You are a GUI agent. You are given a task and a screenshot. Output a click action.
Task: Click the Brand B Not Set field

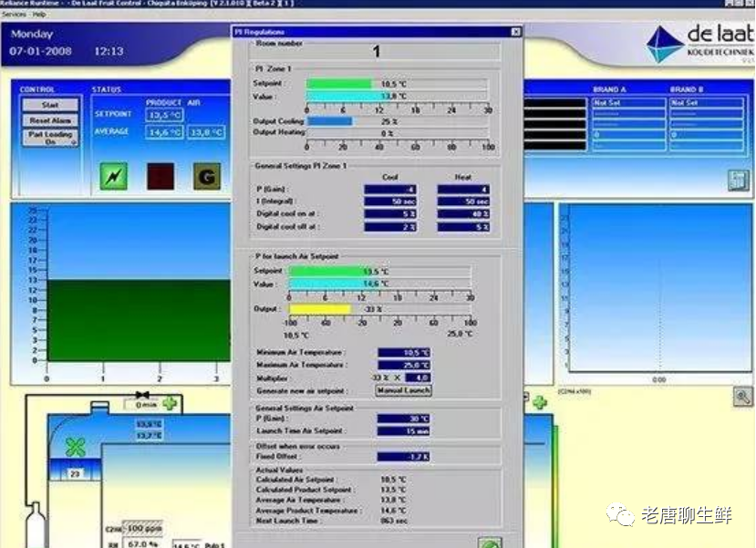(x=707, y=103)
